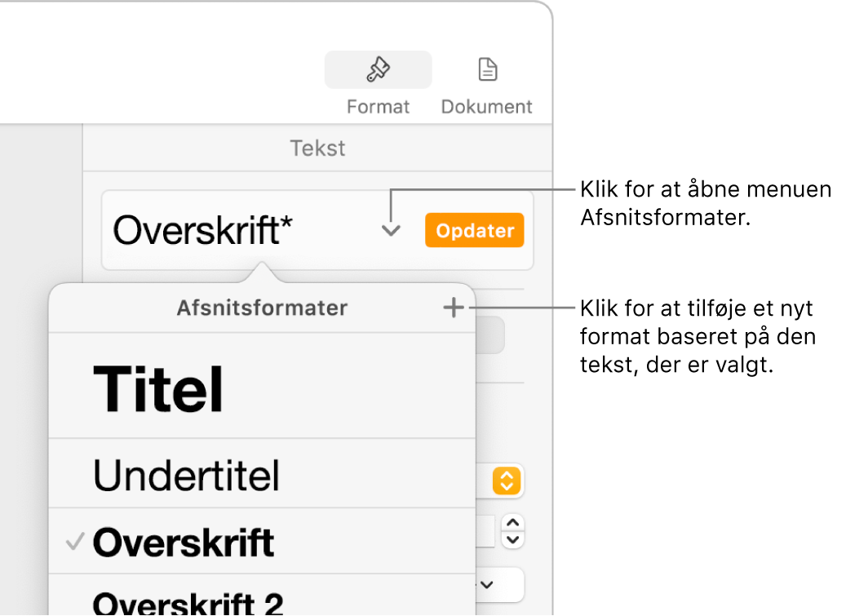Click the Afsnitsformater popover title
Viewport: 846px width, 616px height.
coord(262,308)
